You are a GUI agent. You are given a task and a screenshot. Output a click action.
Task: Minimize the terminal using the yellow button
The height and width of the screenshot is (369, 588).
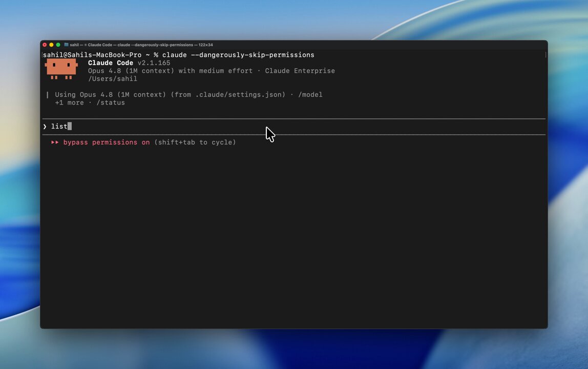(51, 45)
